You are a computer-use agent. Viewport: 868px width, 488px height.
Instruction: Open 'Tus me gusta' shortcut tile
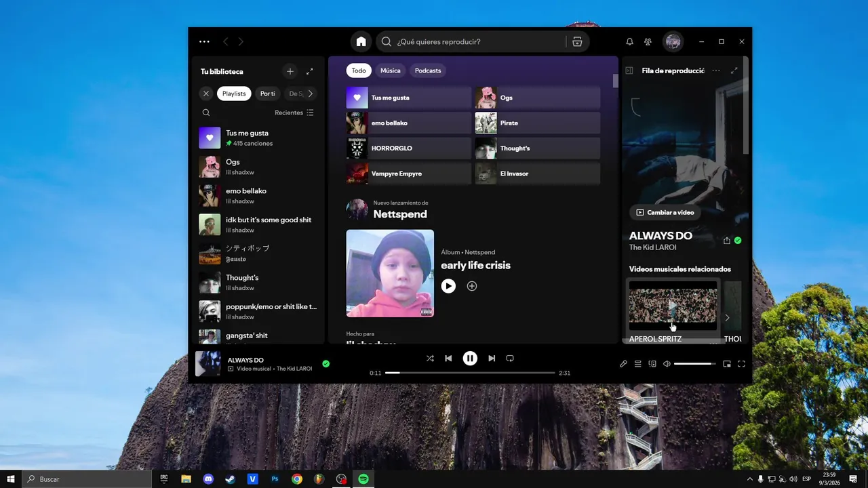point(409,98)
